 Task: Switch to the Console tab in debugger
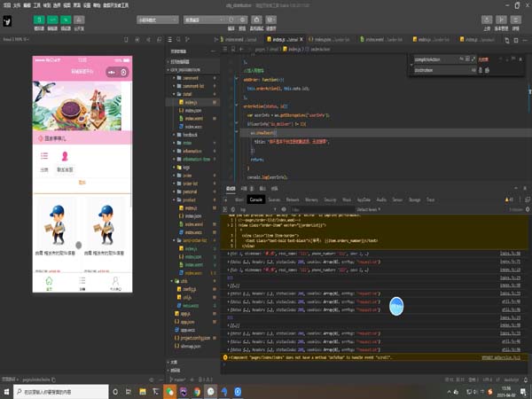[255, 200]
